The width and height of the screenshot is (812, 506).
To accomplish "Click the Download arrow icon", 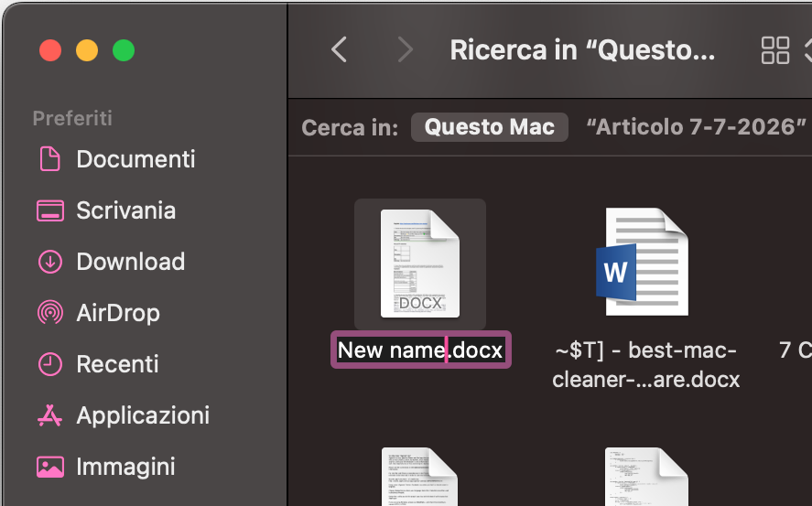I will pos(50,262).
